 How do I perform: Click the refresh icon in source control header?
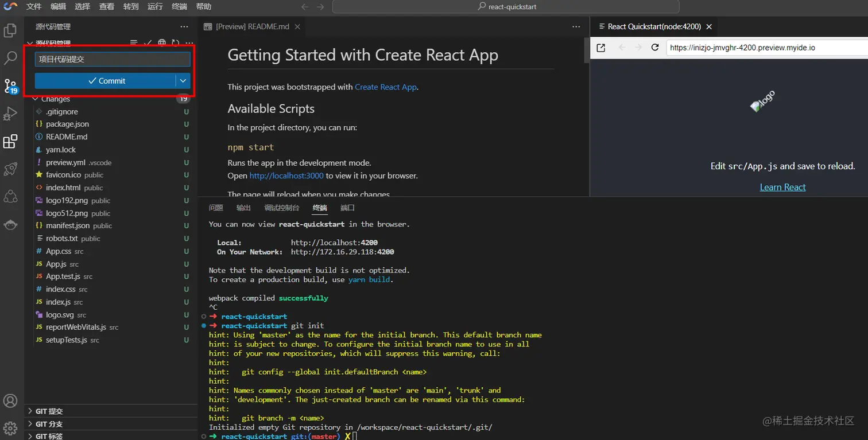[175, 43]
